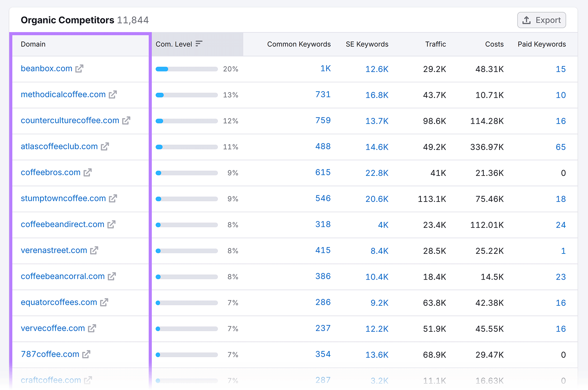Open coffeebeandirect.com SE keywords value 4K
The image size is (588, 390).
click(383, 225)
